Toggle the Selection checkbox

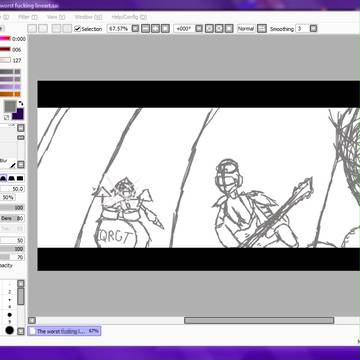(78, 29)
